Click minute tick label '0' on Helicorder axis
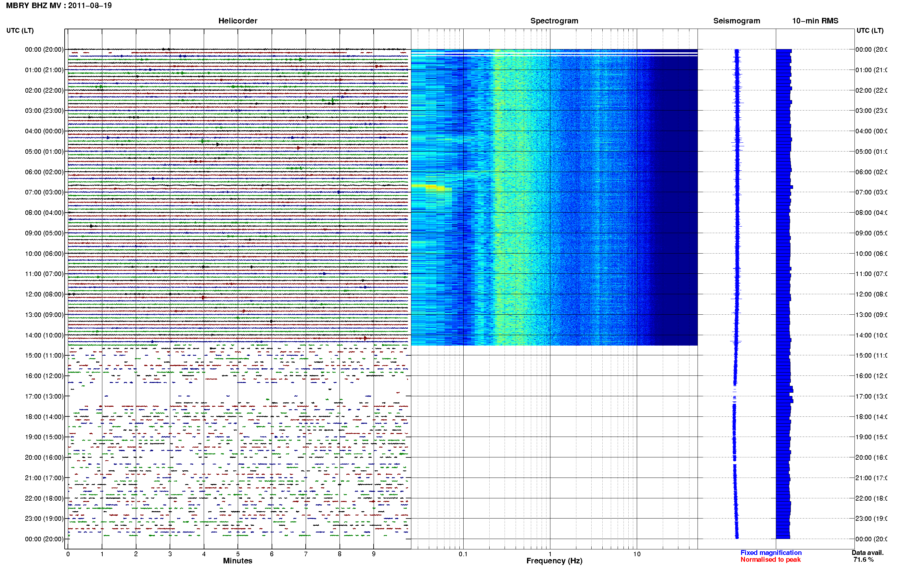The width and height of the screenshot is (924, 578). (68, 554)
